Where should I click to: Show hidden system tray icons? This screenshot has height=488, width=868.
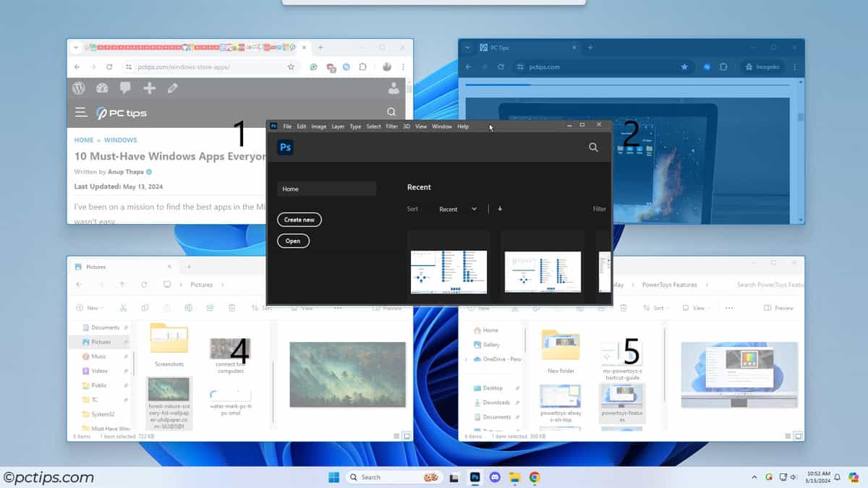point(754,477)
